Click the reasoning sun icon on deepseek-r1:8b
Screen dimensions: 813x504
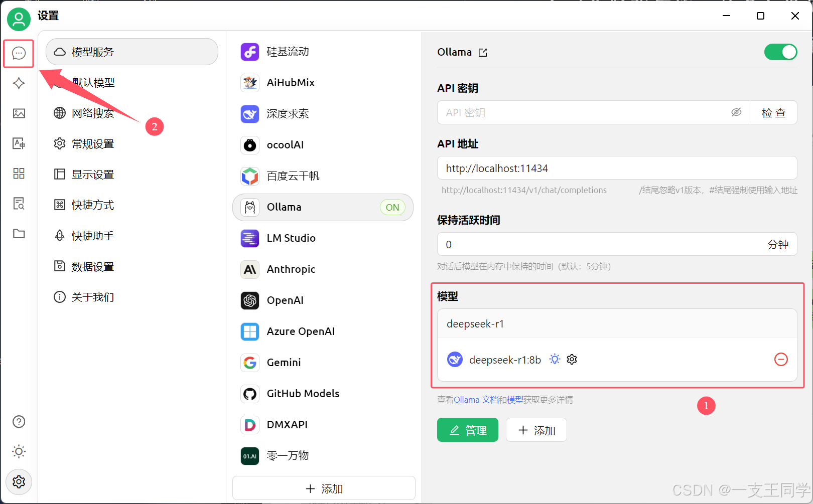coord(555,360)
